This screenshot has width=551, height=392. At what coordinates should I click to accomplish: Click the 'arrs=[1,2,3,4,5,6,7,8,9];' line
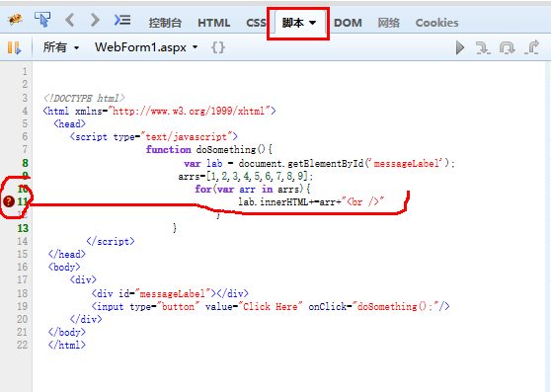tap(246, 176)
